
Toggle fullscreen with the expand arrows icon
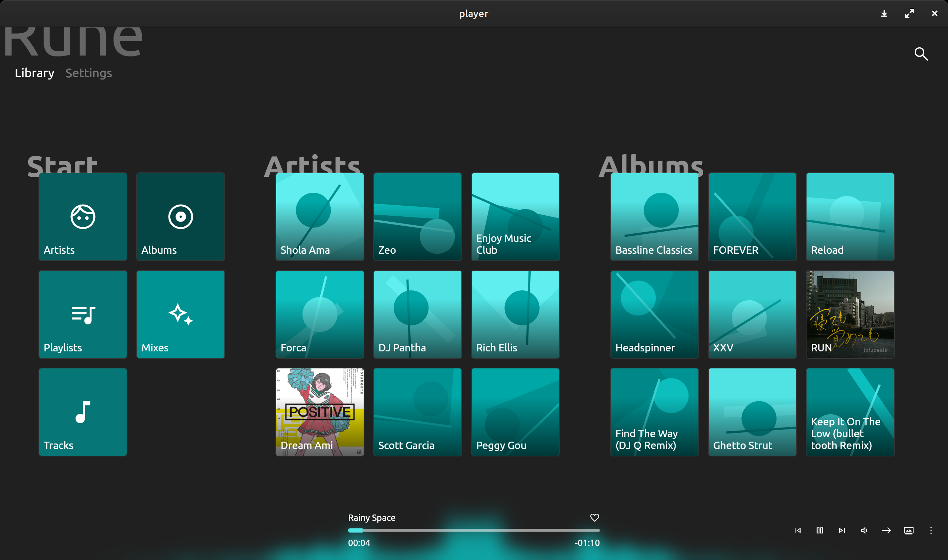click(x=909, y=14)
